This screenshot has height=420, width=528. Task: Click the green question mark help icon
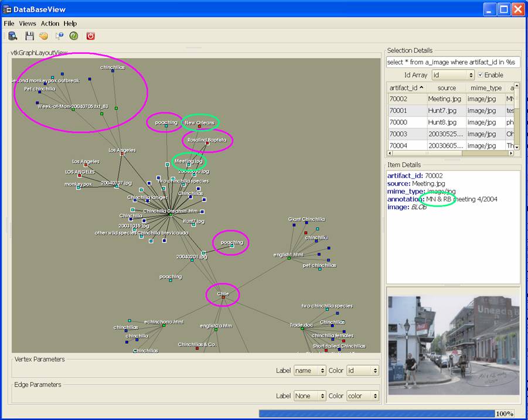(74, 36)
